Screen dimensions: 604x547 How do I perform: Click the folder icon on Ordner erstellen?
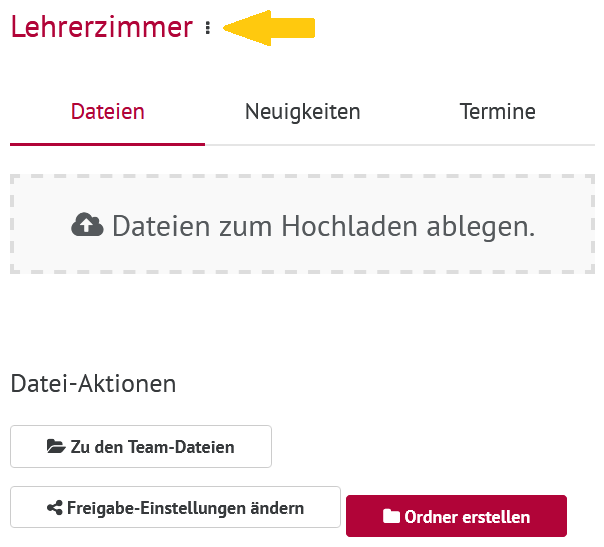click(x=391, y=516)
